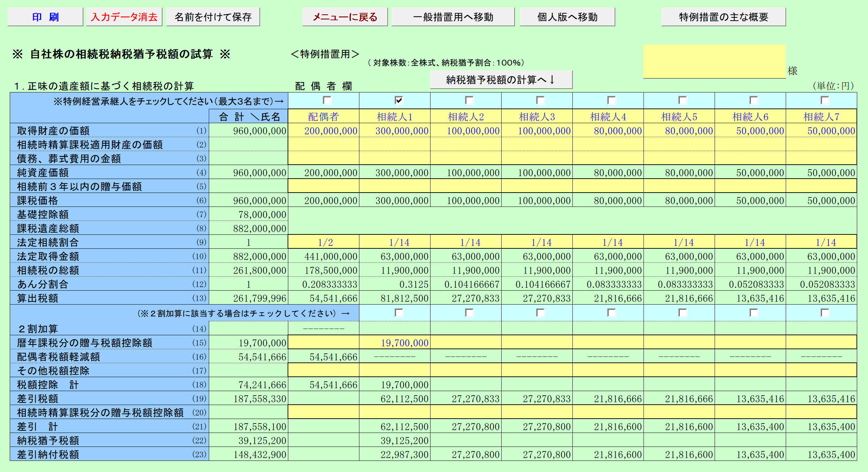Check 2割加算 box for 相続人4
868x472 pixels.
click(611, 313)
